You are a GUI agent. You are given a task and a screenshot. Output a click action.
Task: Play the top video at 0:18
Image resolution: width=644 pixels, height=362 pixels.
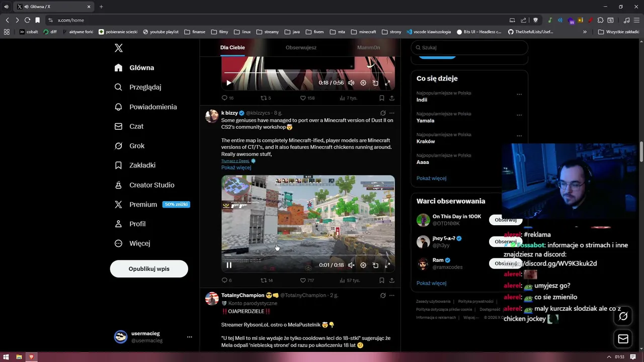click(x=229, y=83)
